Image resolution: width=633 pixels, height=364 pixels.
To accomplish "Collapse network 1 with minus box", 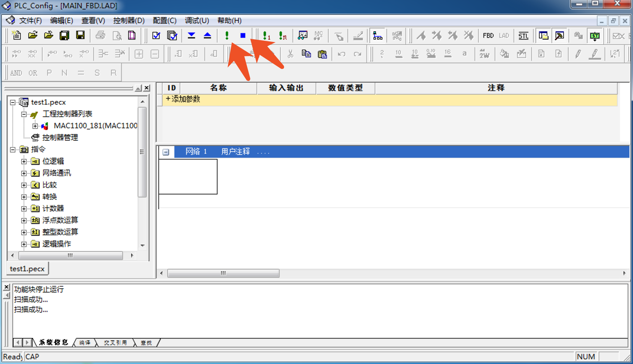I will tap(166, 152).
